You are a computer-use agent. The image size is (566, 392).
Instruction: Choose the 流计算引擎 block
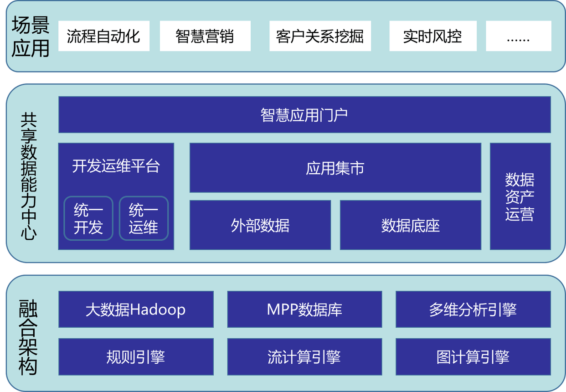[x=304, y=357]
